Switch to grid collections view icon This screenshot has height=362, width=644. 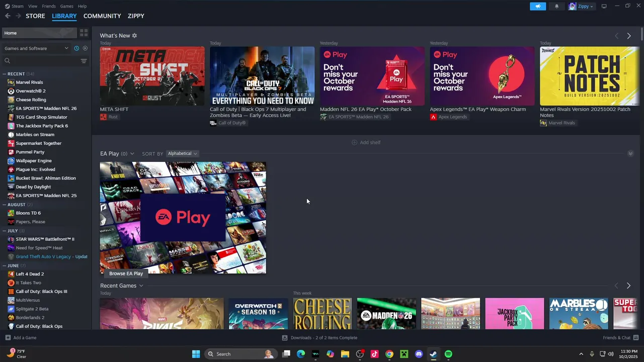[84, 33]
